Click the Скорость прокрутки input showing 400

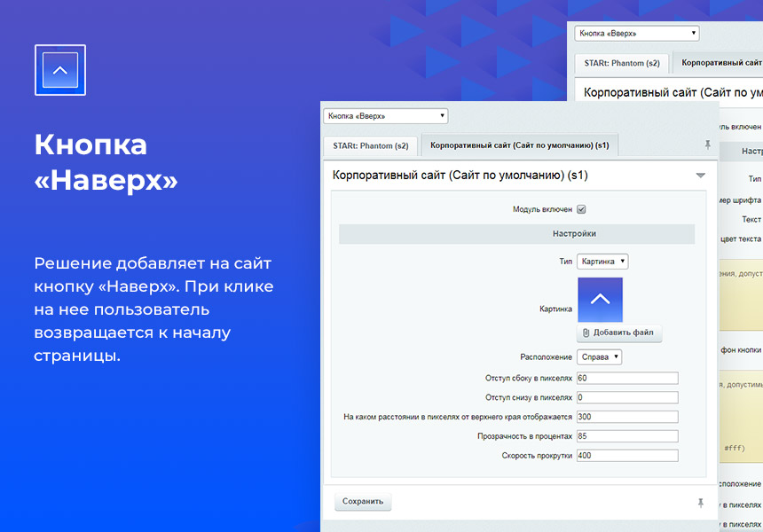point(627,455)
